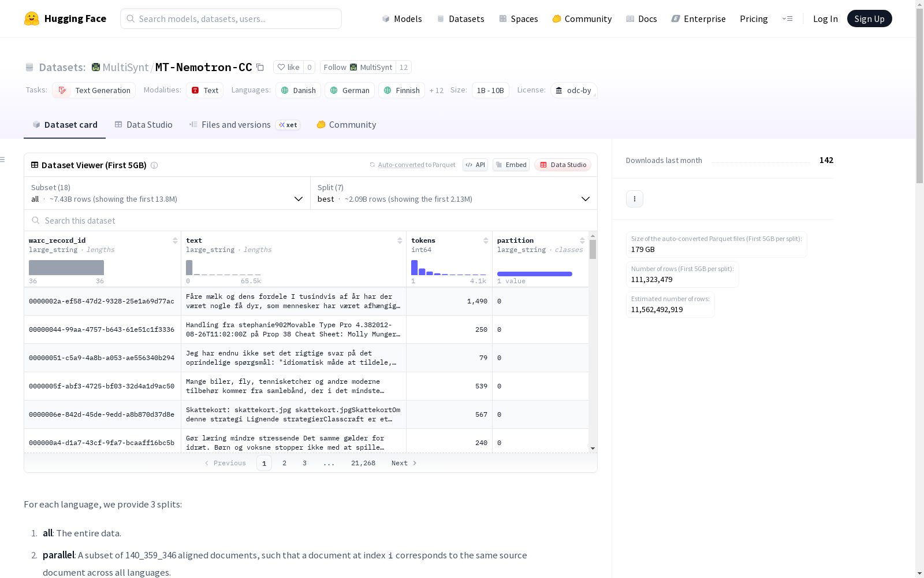The width and height of the screenshot is (924, 578).
Task: Open the text cell starting "Skattekort: skattekort.jpg"
Action: click(293, 414)
